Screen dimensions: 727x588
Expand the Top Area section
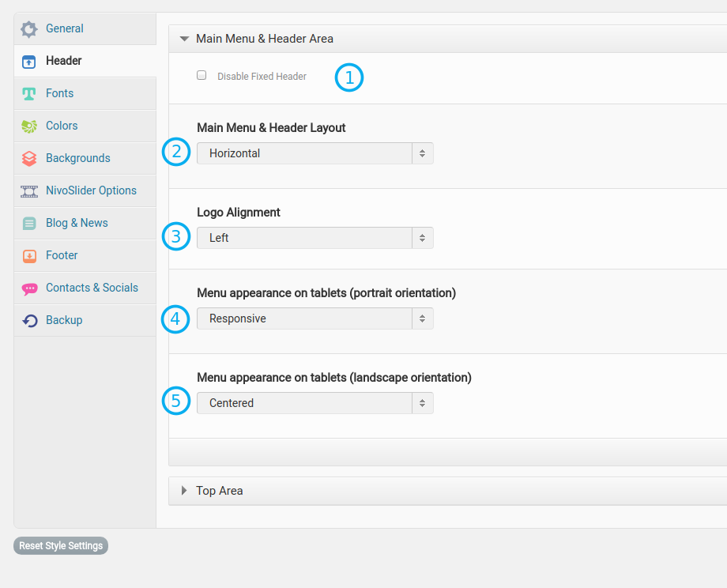pyautogui.click(x=219, y=491)
